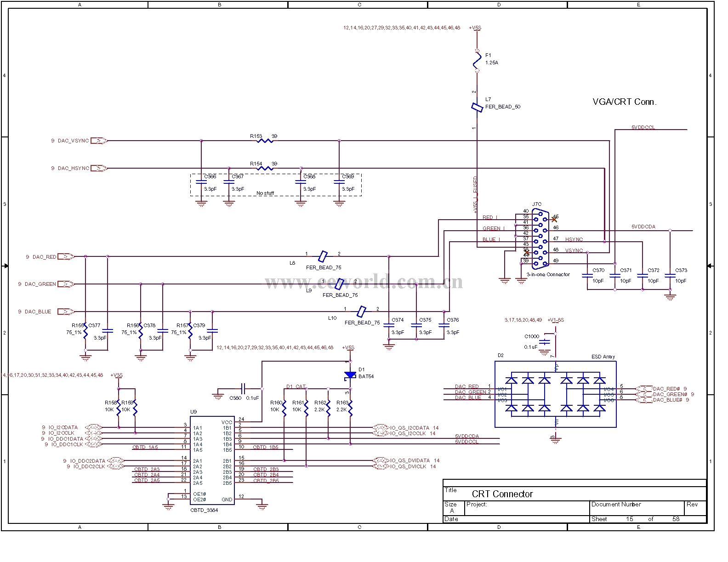The width and height of the screenshot is (728, 562).
Task: Click the '3-in-one Connector' label
Action: point(548,274)
